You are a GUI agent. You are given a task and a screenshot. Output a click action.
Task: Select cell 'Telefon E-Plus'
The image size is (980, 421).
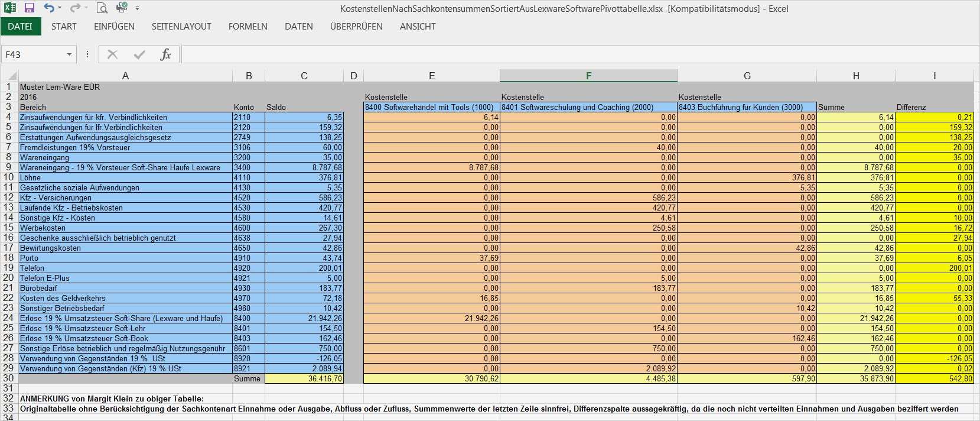click(125, 278)
